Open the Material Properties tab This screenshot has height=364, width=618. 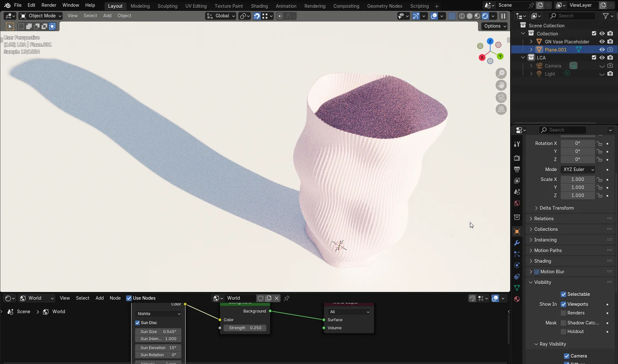(x=517, y=299)
